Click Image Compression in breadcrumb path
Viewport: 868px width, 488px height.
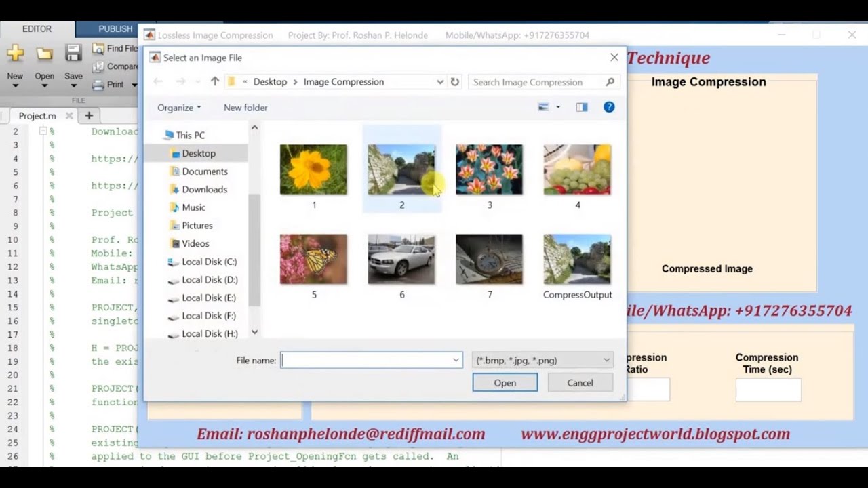coord(344,82)
